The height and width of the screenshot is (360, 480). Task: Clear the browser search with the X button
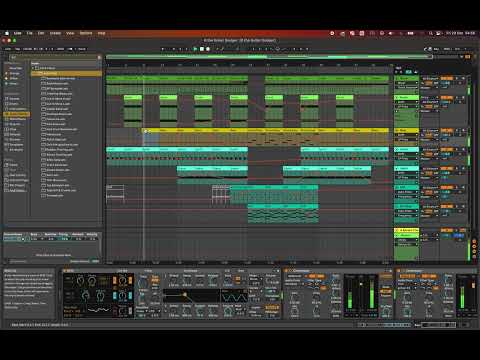coord(99,57)
